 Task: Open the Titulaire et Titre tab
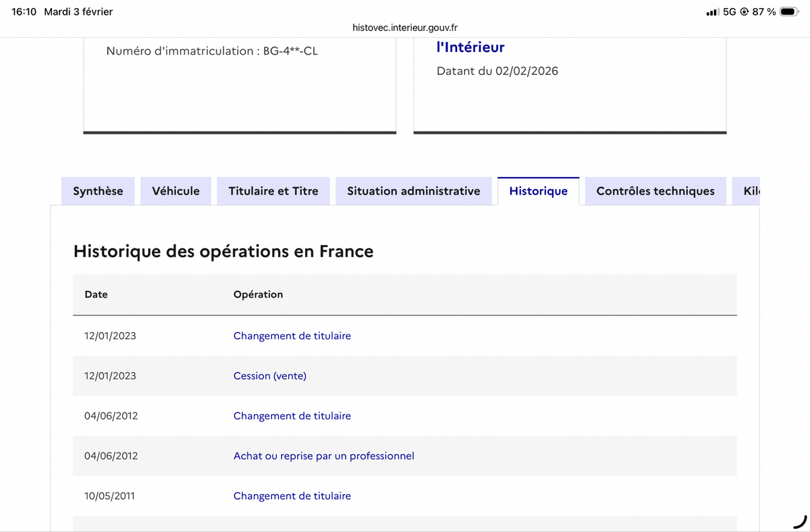273,191
